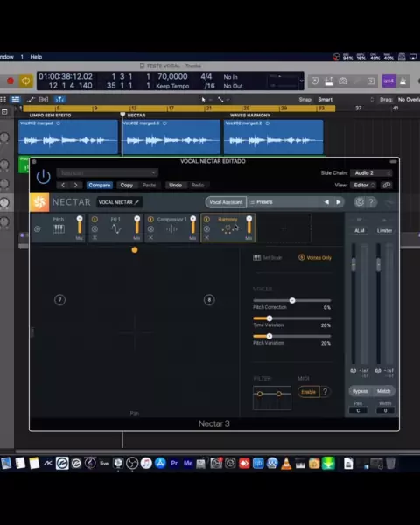Open MIDI help question mark

[x=325, y=391]
